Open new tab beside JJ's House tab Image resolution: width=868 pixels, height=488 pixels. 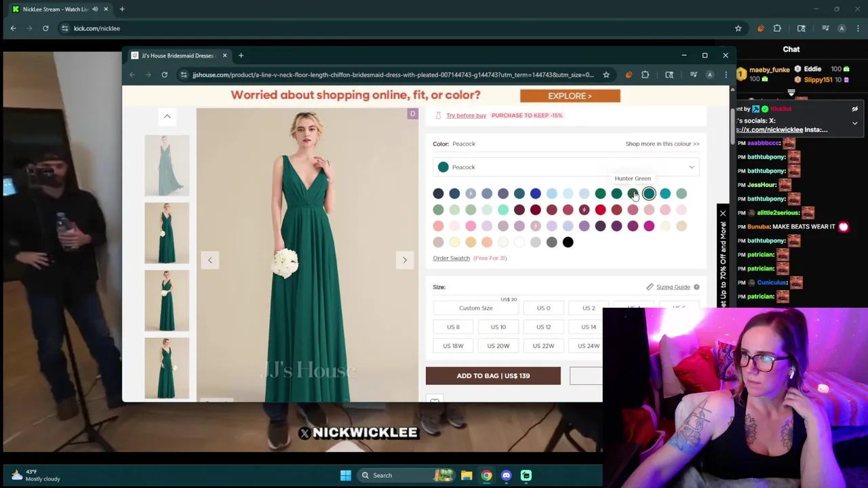[x=241, y=56]
